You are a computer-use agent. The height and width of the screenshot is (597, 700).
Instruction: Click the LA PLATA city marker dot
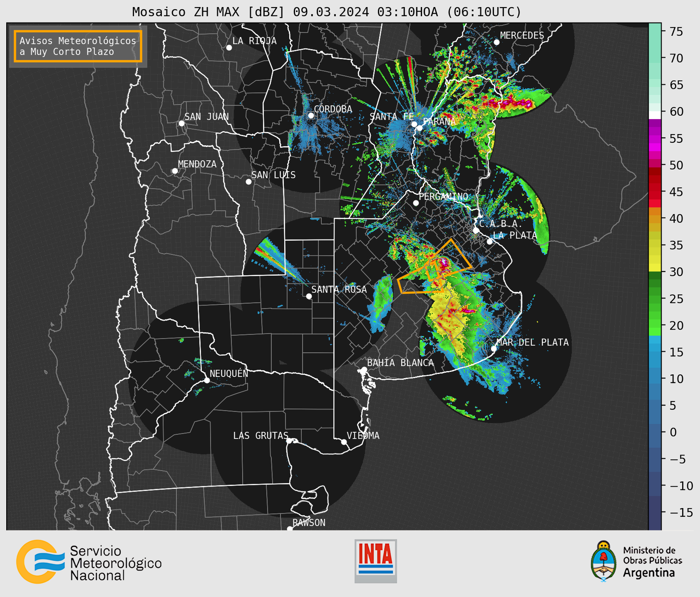pyautogui.click(x=490, y=242)
